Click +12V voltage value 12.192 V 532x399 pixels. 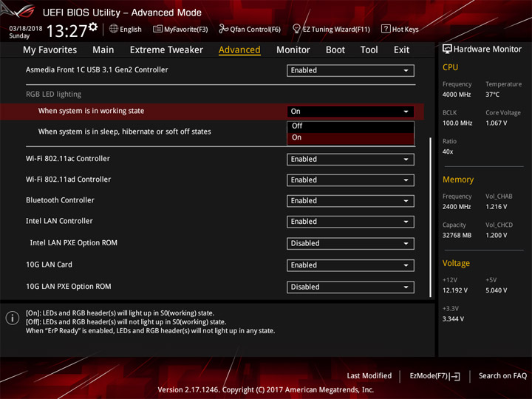[x=455, y=290]
